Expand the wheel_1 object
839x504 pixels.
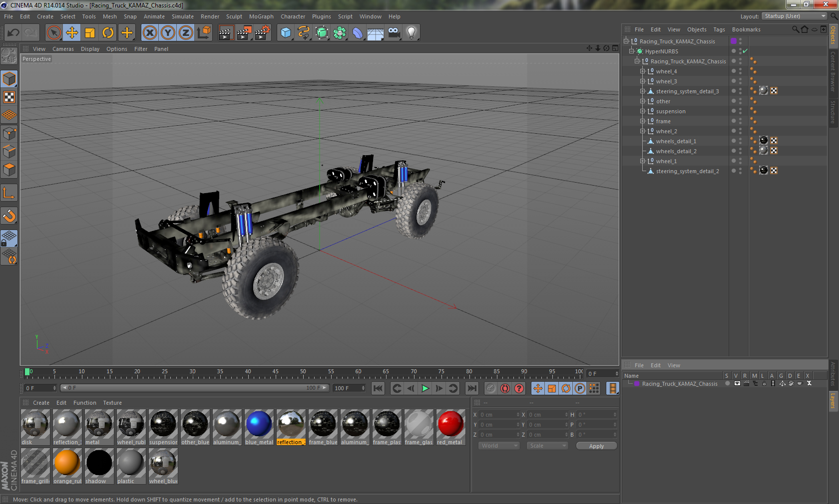[643, 161]
